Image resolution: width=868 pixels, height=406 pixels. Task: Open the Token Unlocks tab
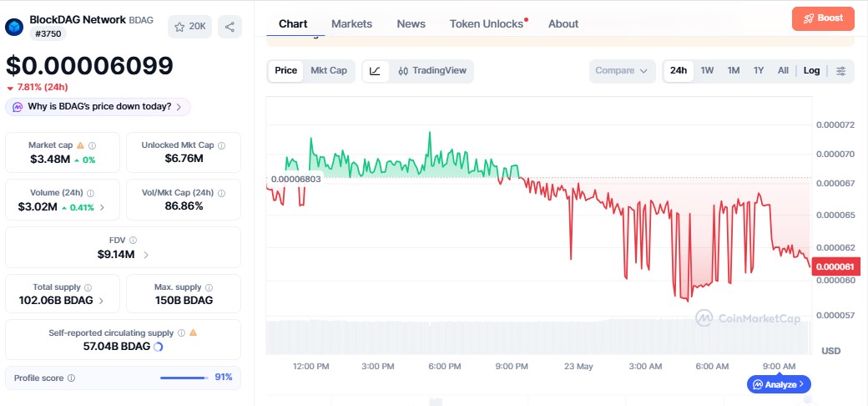[487, 24]
